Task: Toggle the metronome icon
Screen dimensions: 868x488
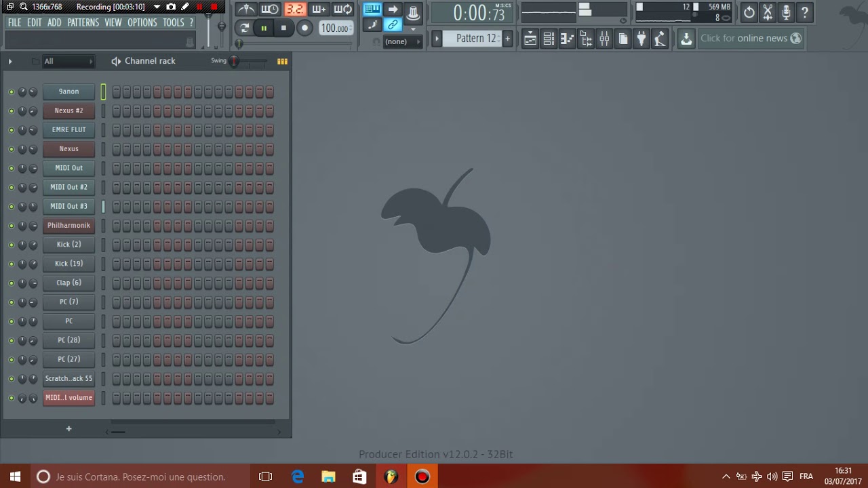Action: (x=246, y=9)
